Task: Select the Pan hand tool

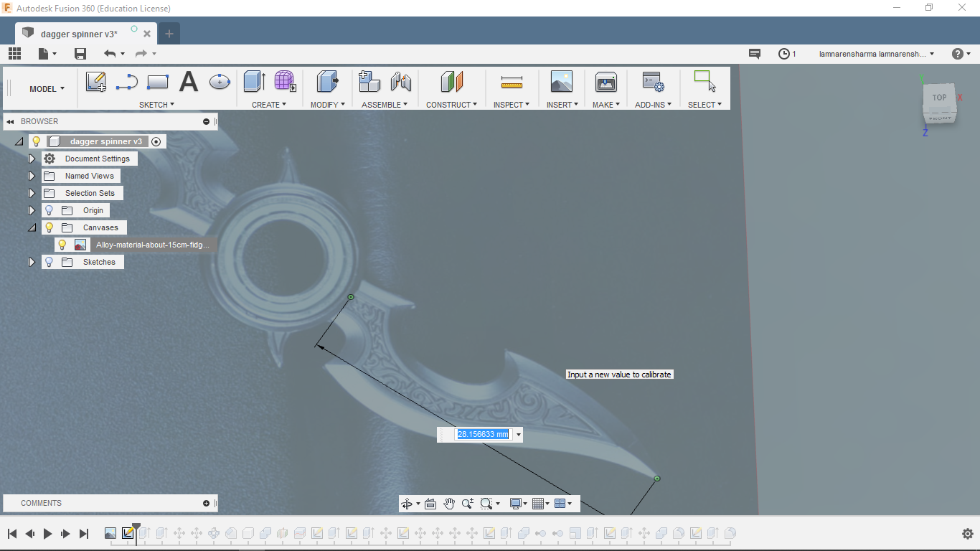Action: click(x=449, y=504)
